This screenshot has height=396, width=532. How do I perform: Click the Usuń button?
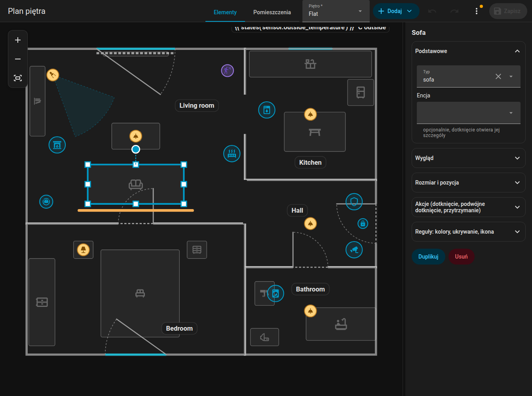click(x=461, y=257)
